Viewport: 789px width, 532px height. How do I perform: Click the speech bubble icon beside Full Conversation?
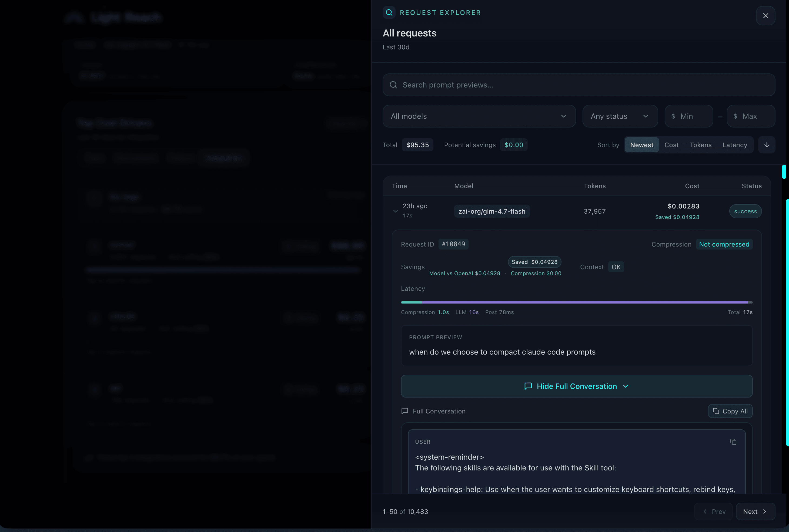point(405,411)
